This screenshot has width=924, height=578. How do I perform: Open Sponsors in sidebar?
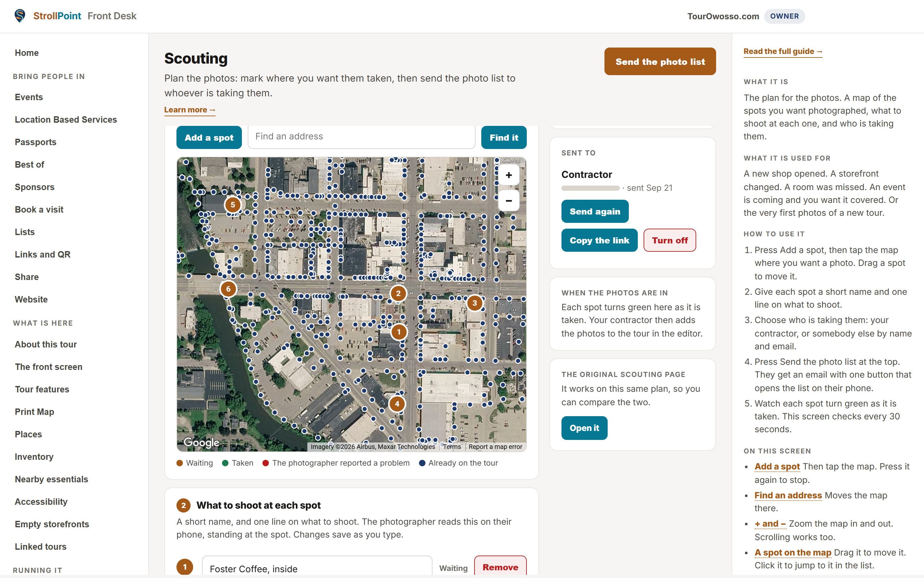pyautogui.click(x=34, y=187)
